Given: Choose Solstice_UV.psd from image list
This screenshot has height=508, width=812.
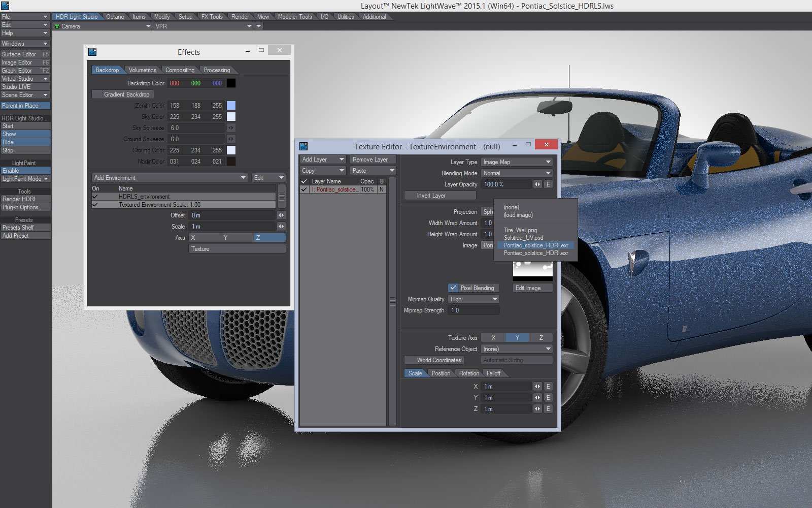Looking at the screenshot, I should click(523, 238).
